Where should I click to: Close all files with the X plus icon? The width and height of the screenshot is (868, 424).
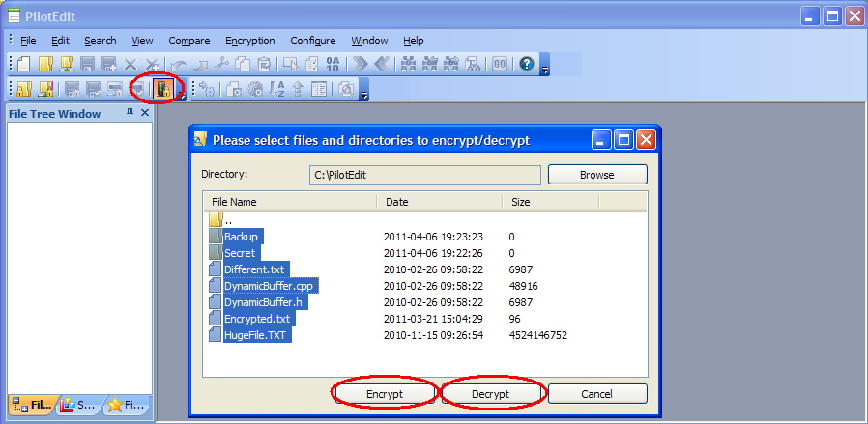(x=152, y=64)
